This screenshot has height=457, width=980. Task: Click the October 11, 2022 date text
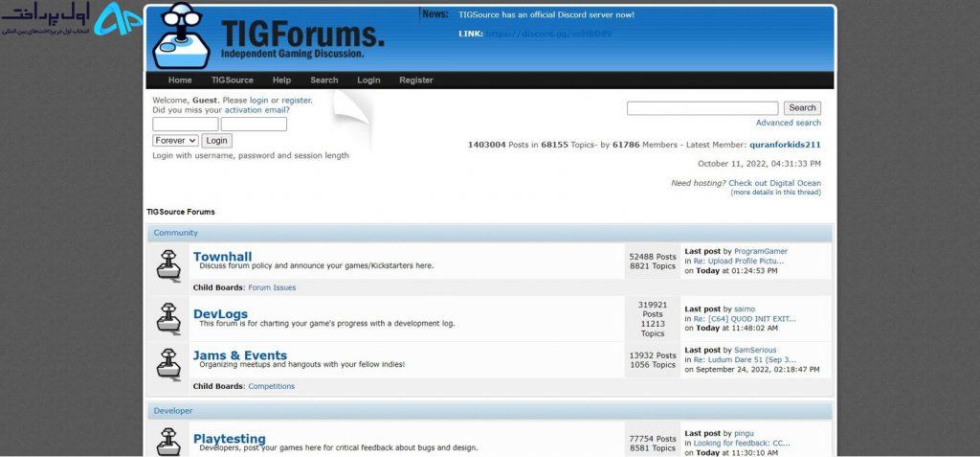[759, 164]
